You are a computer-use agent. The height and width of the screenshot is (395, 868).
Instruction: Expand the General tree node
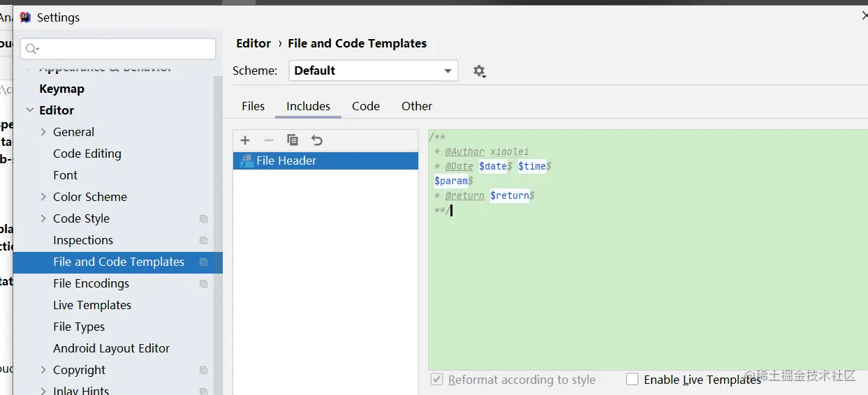coord(44,132)
